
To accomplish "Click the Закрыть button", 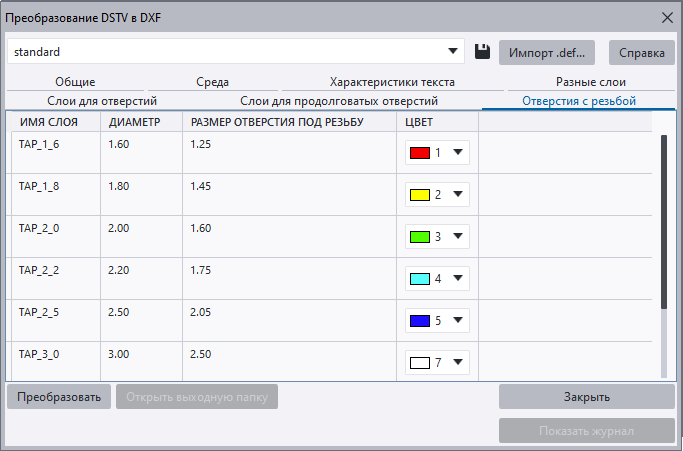I will coord(587,397).
